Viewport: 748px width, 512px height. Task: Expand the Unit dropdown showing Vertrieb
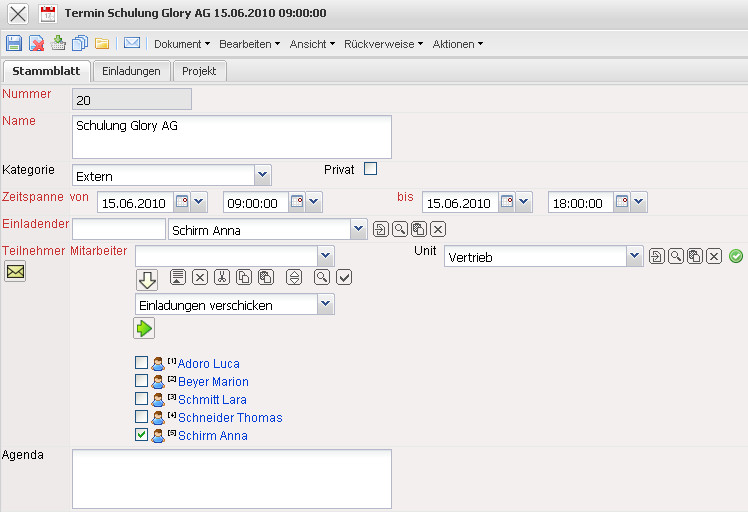(633, 257)
